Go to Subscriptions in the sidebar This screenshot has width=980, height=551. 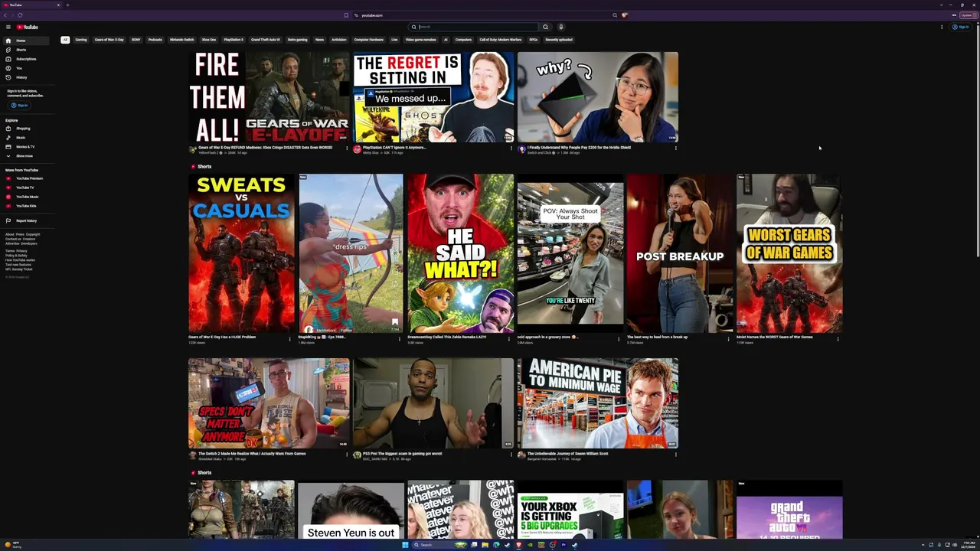point(26,59)
